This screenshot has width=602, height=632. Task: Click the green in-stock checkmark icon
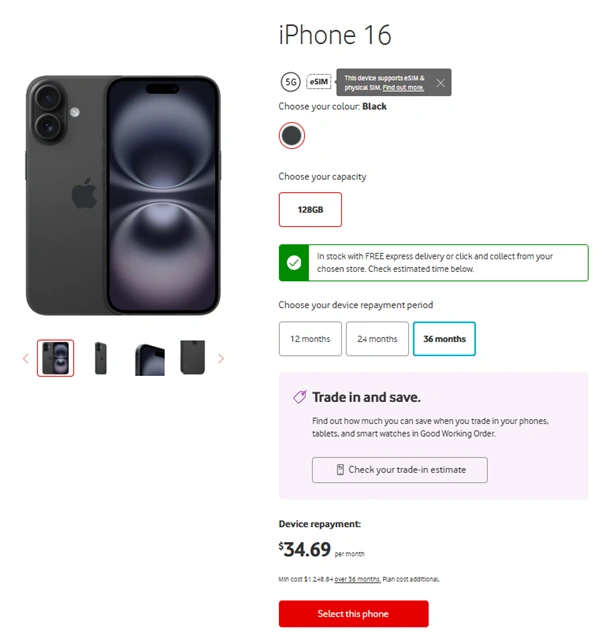(294, 262)
